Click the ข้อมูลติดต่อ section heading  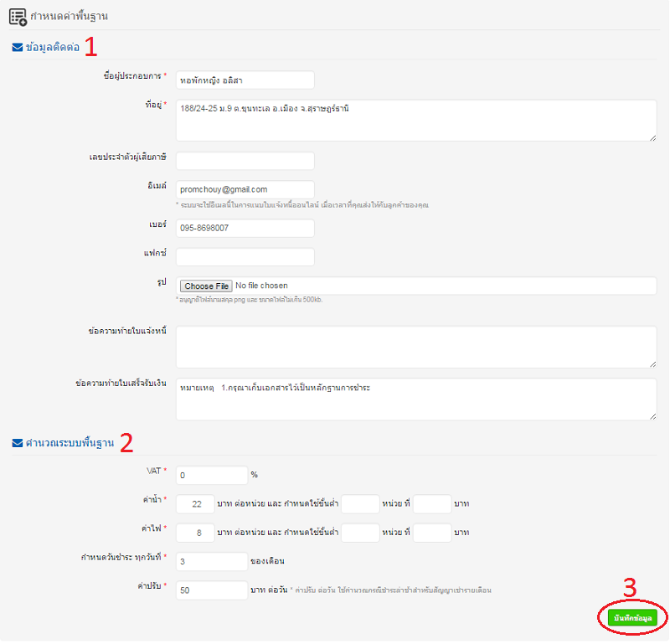(x=53, y=48)
